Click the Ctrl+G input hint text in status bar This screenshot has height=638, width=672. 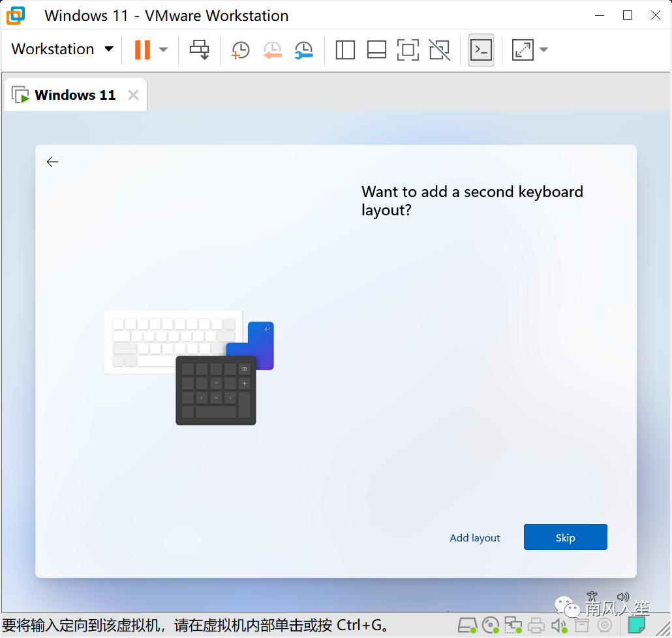click(196, 626)
